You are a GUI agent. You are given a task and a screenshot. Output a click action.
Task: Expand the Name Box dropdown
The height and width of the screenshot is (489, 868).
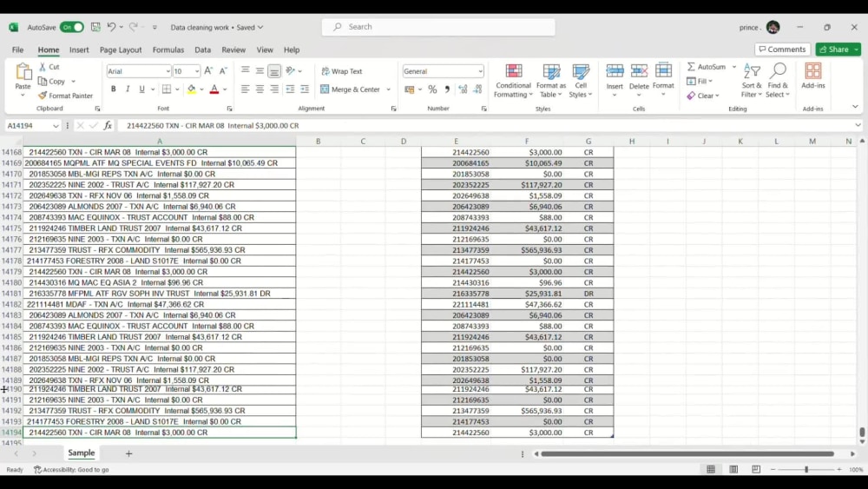tap(56, 126)
